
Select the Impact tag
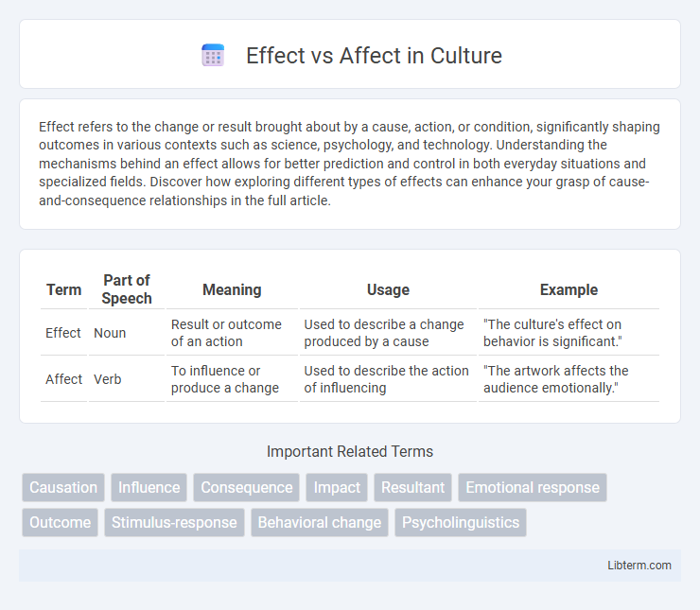(x=337, y=487)
